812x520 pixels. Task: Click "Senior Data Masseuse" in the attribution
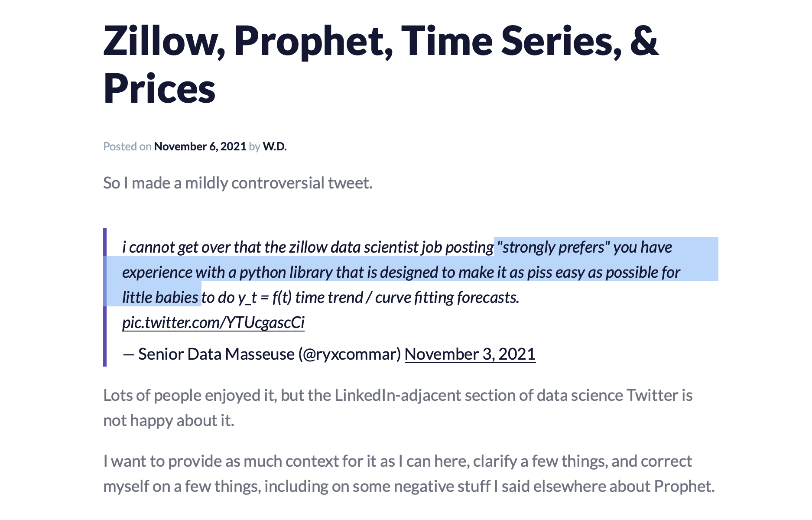216,354
